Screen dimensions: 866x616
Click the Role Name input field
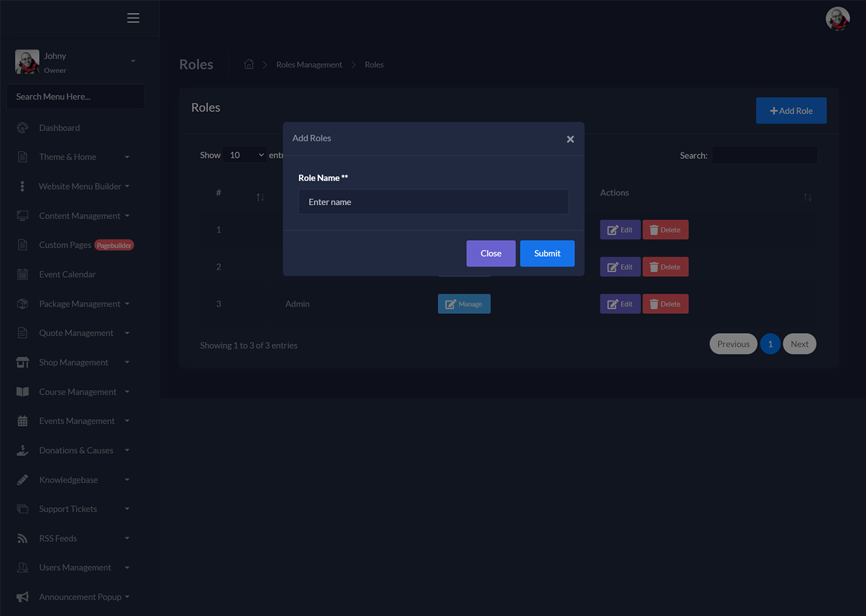(433, 202)
